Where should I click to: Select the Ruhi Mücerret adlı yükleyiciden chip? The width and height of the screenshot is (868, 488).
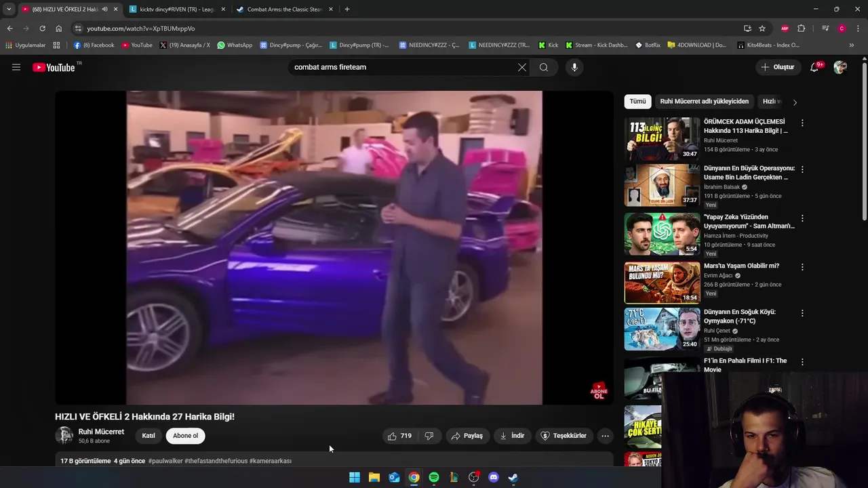(x=705, y=101)
